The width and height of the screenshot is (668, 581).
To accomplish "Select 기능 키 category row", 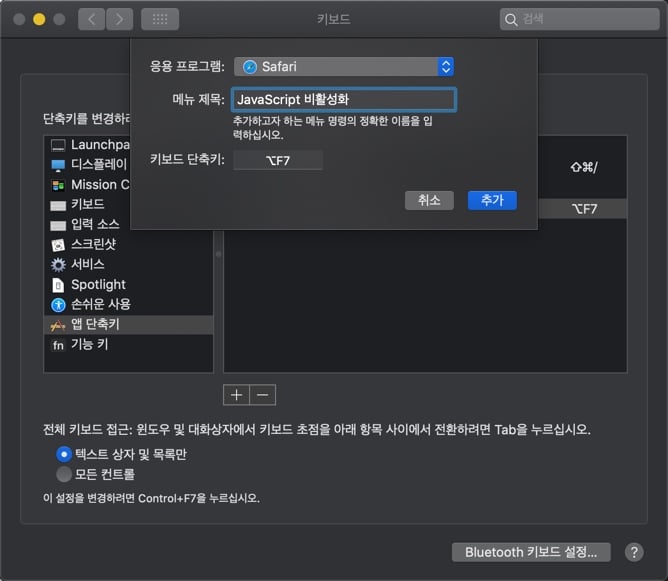I will 128,345.
